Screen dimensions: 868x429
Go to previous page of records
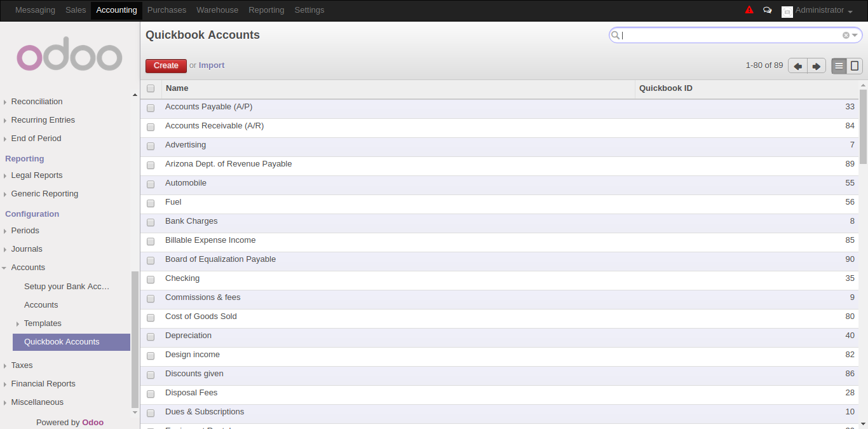[797, 66]
